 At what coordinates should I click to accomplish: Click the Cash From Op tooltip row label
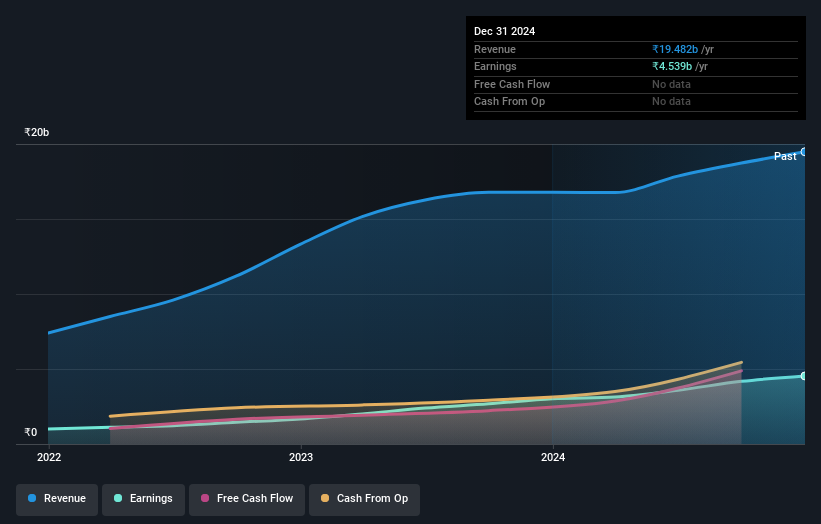click(x=509, y=102)
